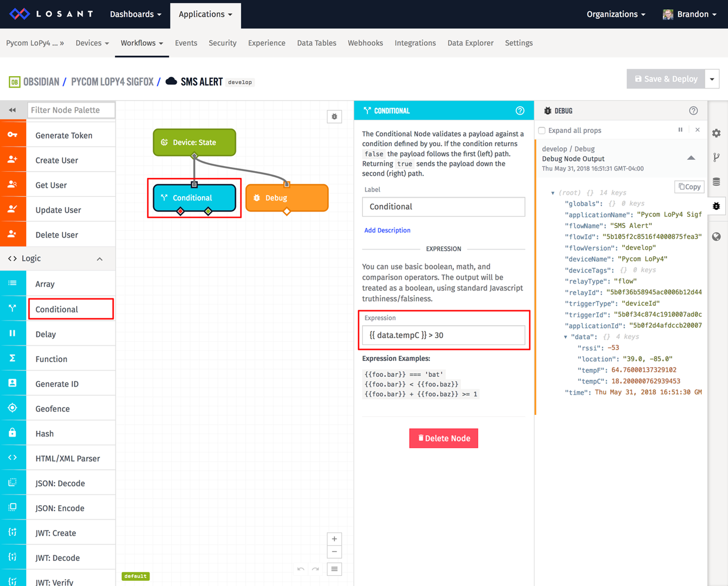The width and height of the screenshot is (728, 586).
Task: Click Add Description link
Action: click(387, 230)
